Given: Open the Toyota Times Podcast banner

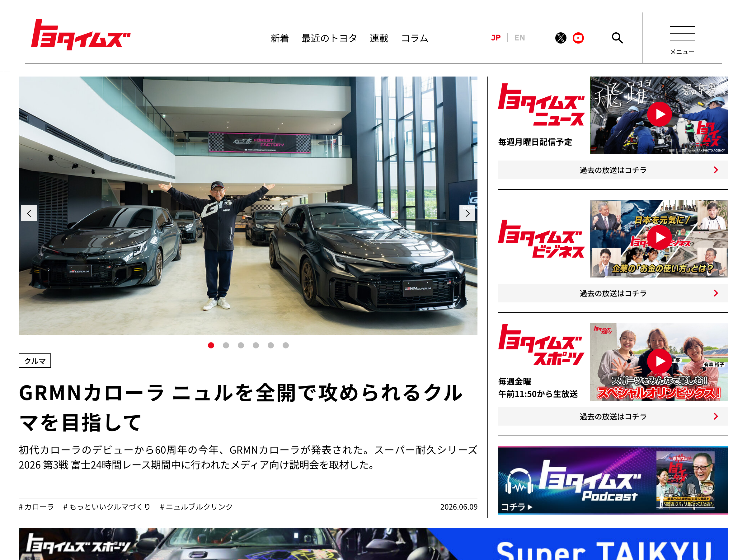Looking at the screenshot, I should [x=613, y=480].
